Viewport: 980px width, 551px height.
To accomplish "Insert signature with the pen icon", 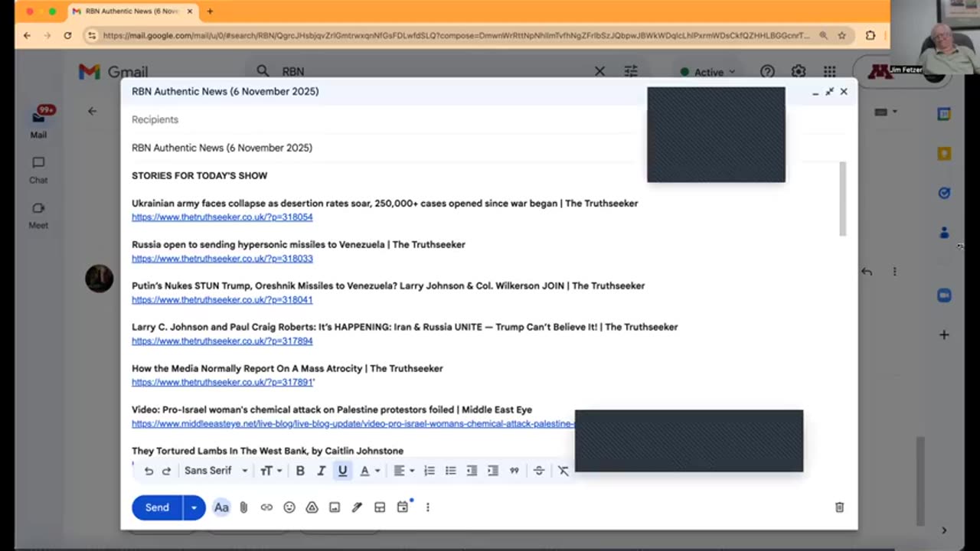I will (x=357, y=507).
